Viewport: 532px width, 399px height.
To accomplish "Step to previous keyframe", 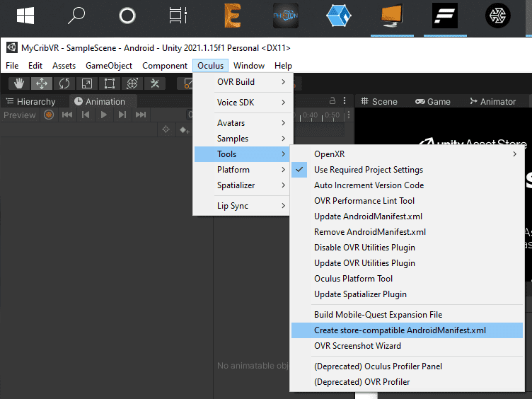I will pyautogui.click(x=86, y=115).
